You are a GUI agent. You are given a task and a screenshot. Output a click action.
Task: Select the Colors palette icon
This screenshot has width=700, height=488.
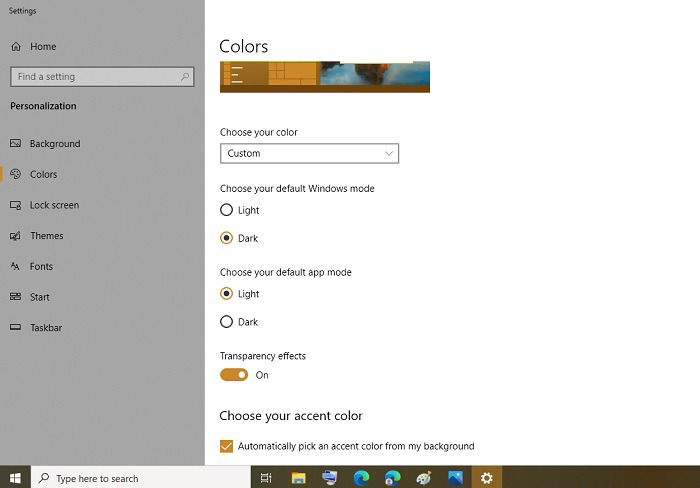(16, 174)
